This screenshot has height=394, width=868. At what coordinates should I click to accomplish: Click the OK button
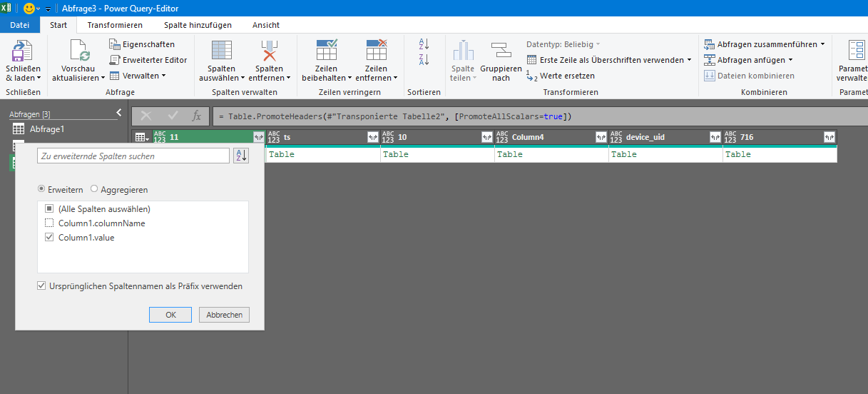[170, 315]
